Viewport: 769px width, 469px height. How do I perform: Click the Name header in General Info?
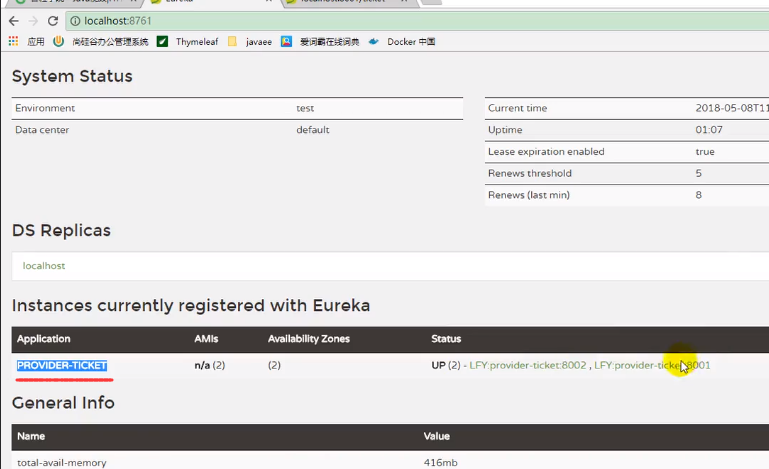point(31,436)
